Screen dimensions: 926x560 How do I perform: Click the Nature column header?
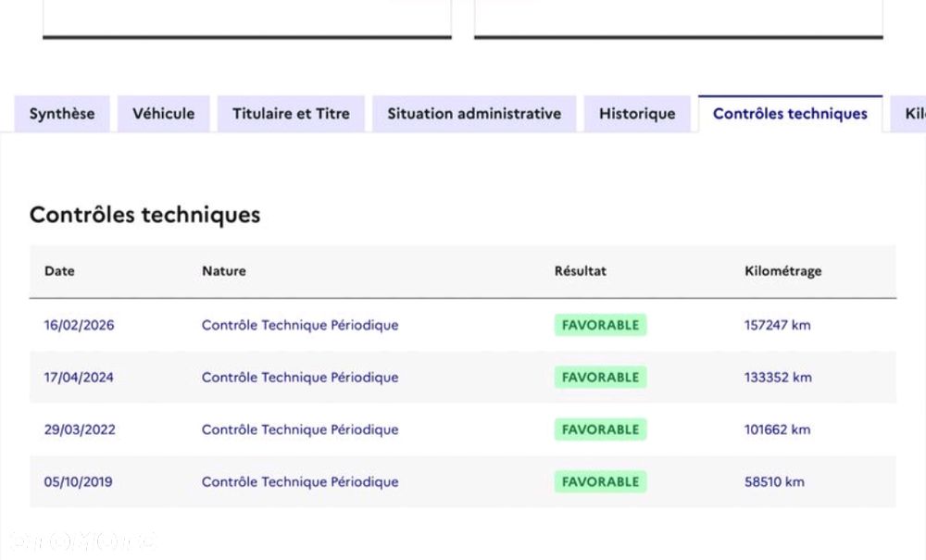point(224,271)
